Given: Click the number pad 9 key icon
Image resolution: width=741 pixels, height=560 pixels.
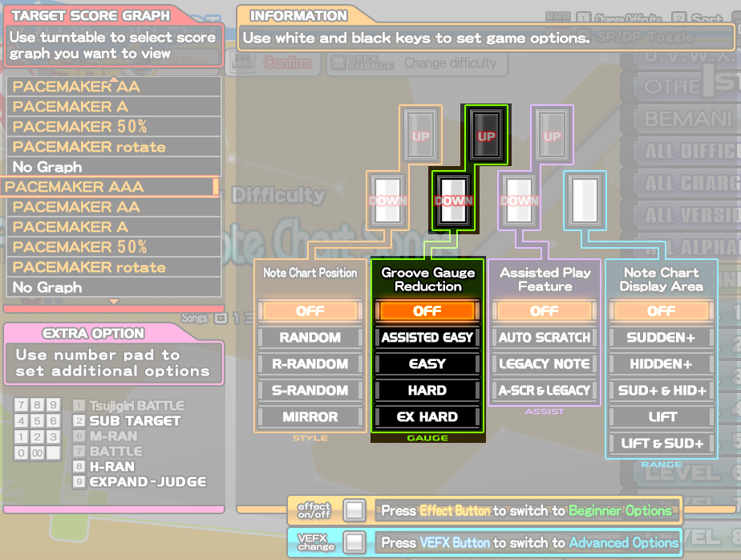Looking at the screenshot, I should (54, 405).
